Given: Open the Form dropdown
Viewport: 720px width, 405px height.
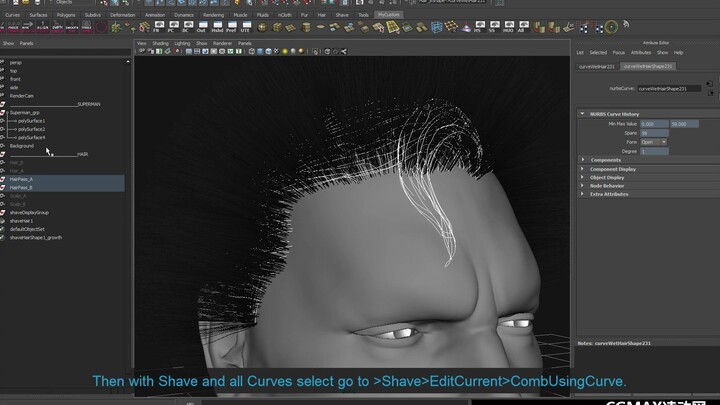Looking at the screenshot, I should tap(654, 142).
